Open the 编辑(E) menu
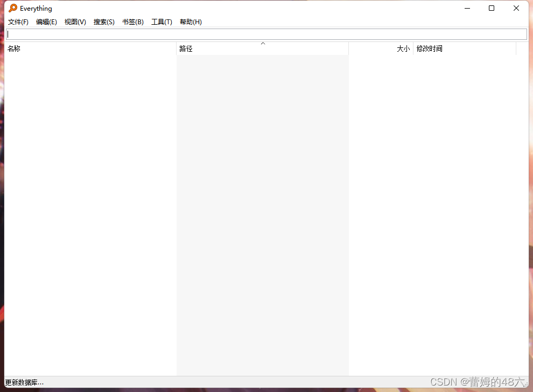 [x=46, y=22]
